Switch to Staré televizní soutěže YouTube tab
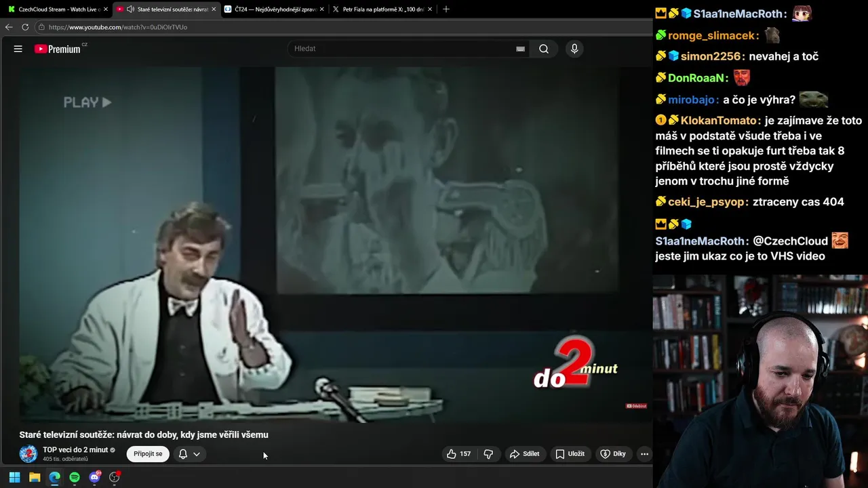 [x=167, y=9]
